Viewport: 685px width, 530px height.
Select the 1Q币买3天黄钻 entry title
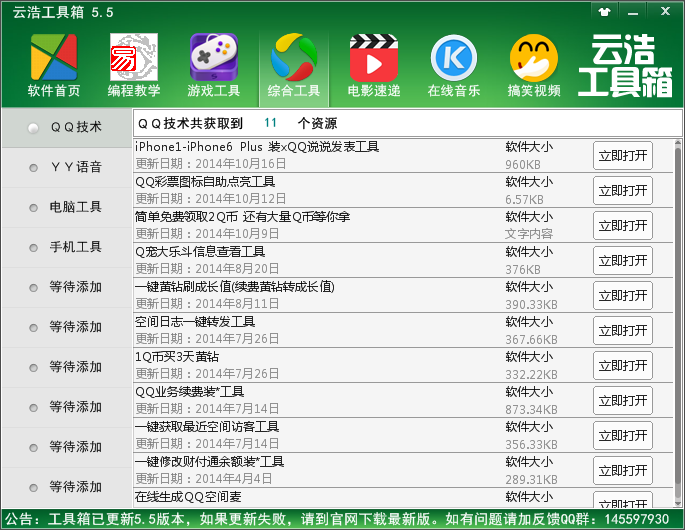pyautogui.click(x=177, y=357)
